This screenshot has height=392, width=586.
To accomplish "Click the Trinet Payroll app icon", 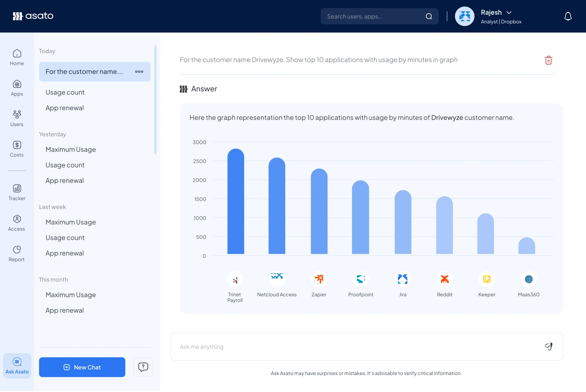I will point(235,280).
